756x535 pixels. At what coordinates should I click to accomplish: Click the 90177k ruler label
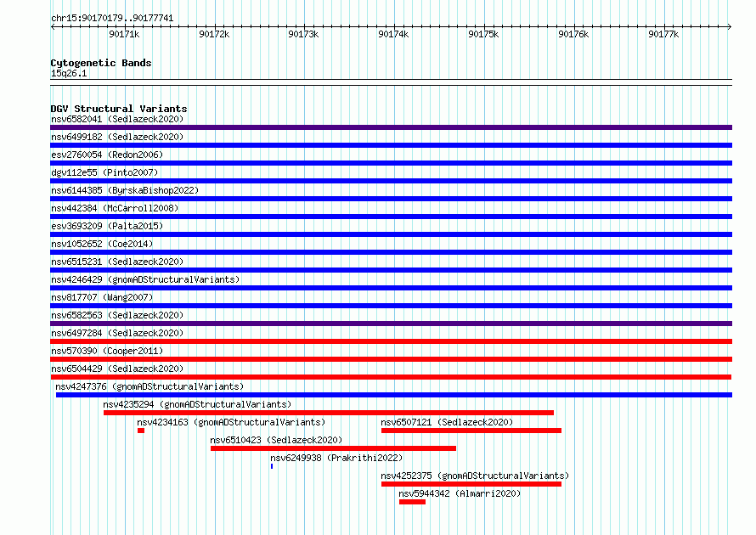(x=663, y=34)
